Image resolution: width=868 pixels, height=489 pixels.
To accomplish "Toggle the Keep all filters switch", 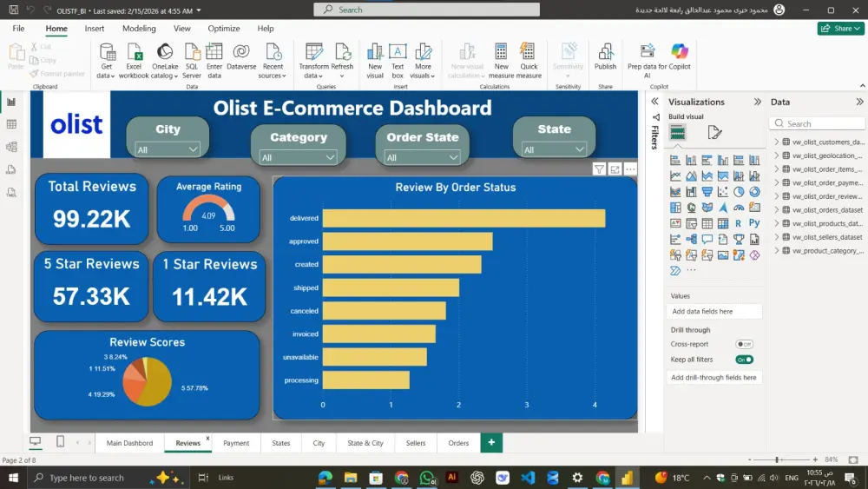I will point(744,360).
